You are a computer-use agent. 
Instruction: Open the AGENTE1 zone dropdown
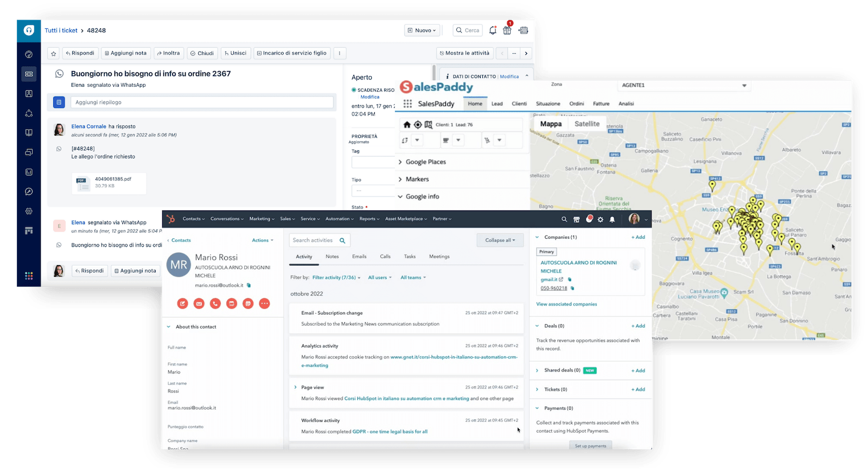tap(685, 85)
